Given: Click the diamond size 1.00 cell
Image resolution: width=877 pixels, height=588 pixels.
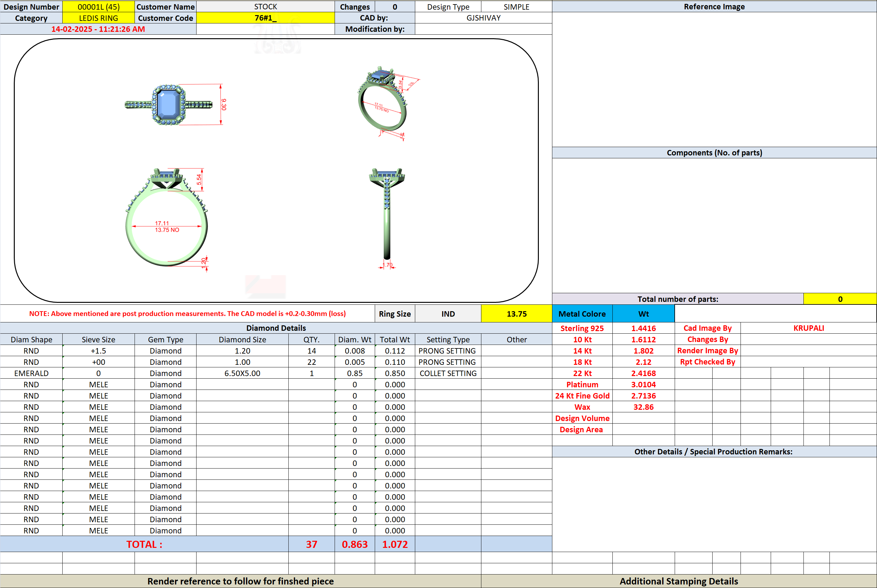Looking at the screenshot, I should tap(242, 362).
